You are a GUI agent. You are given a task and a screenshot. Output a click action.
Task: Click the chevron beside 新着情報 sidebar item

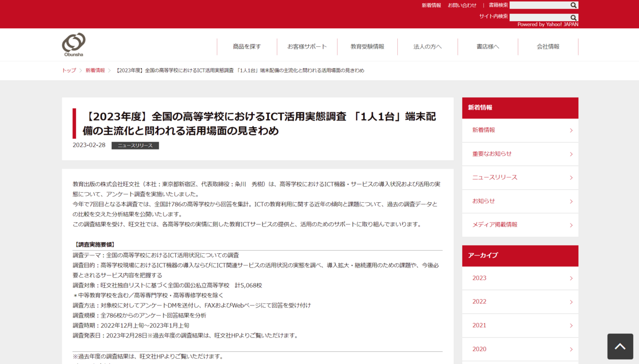pyautogui.click(x=571, y=130)
